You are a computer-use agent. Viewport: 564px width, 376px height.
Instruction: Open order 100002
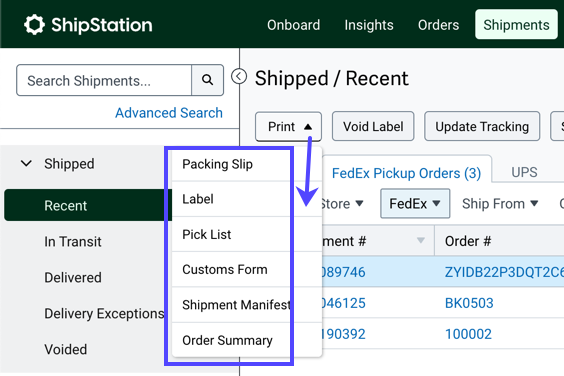pos(468,334)
